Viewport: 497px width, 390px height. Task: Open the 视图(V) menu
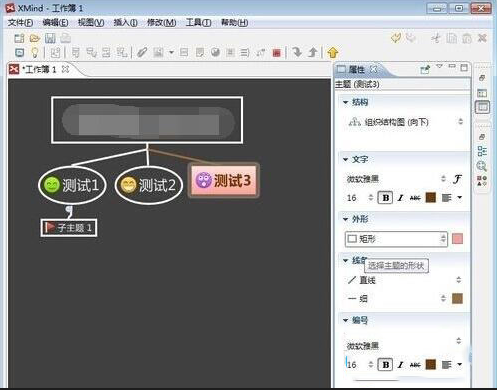pos(91,23)
